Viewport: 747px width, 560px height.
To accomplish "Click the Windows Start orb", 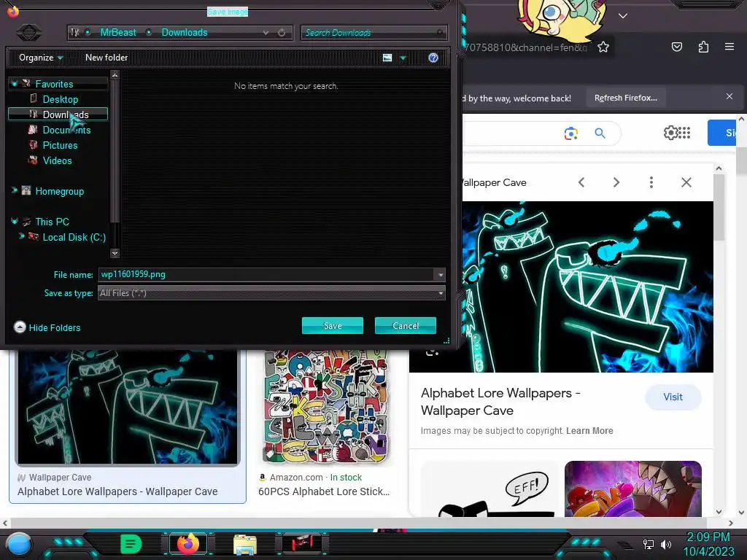I will [18, 545].
